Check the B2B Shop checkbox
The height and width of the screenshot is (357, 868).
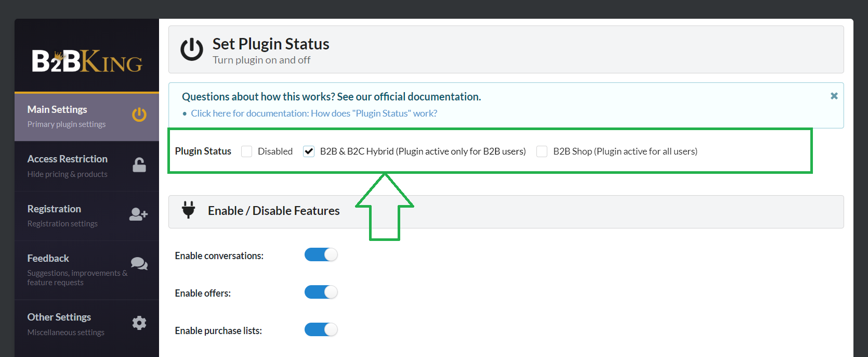[542, 151]
